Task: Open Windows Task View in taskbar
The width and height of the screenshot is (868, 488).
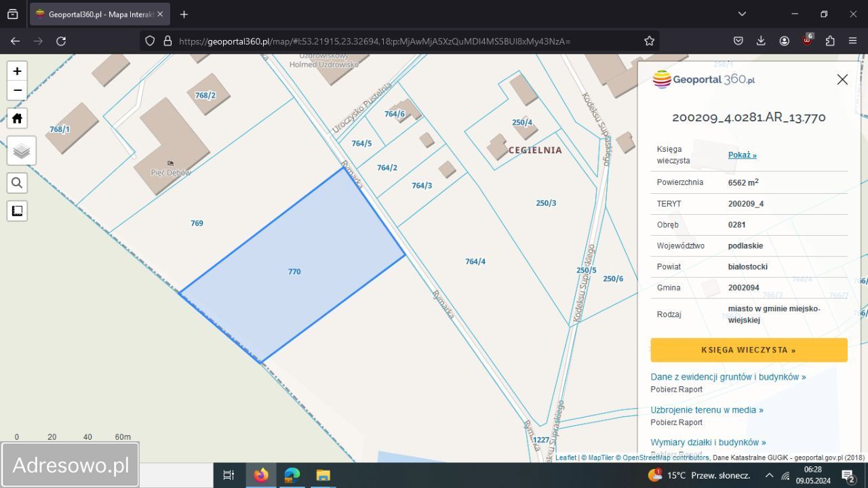Action: click(229, 475)
